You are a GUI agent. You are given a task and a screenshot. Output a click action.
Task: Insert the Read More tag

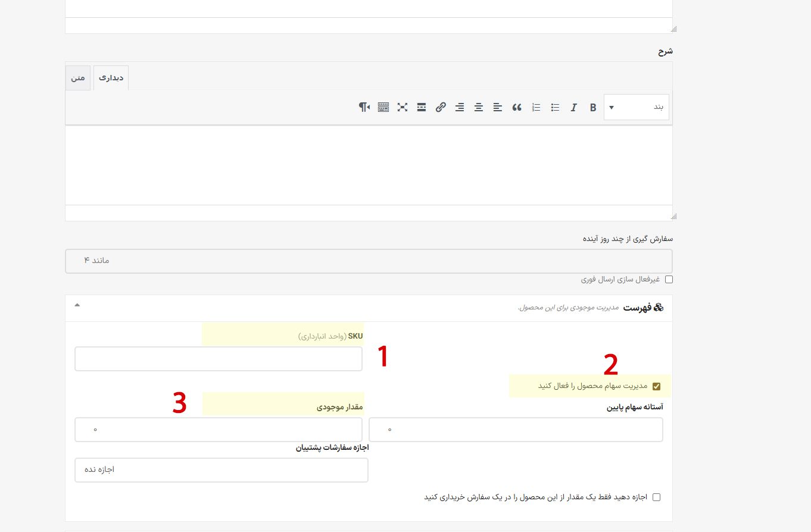pos(422,108)
